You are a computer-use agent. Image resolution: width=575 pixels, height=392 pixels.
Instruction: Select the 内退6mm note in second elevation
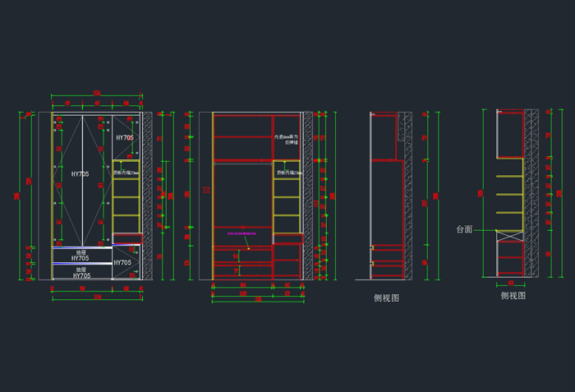click(x=288, y=140)
